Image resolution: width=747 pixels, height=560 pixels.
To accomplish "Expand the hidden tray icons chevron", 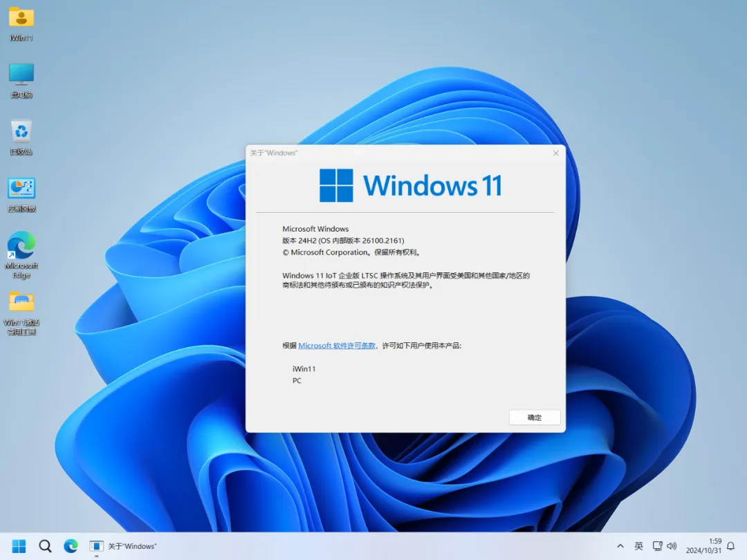I will click(620, 546).
